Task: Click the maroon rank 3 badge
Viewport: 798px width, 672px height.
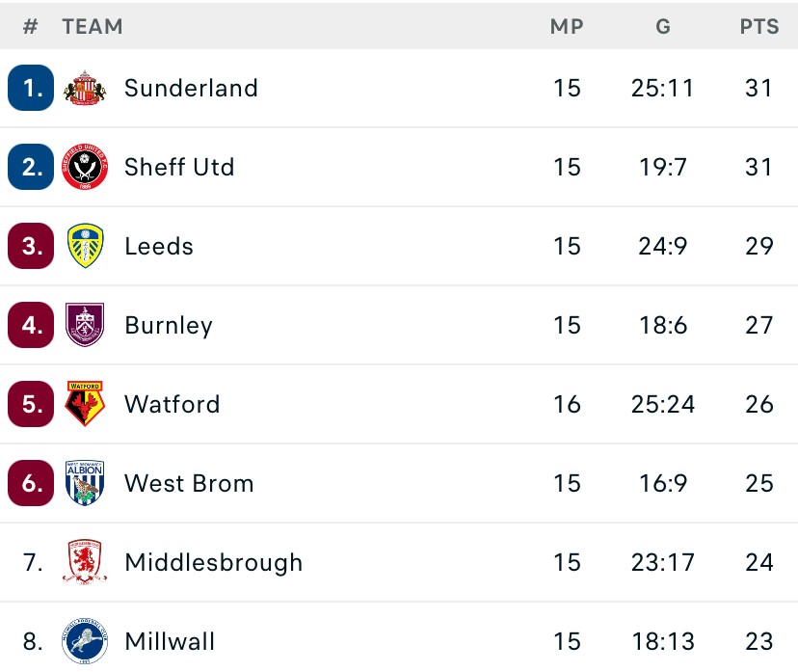Action: pyautogui.click(x=32, y=247)
